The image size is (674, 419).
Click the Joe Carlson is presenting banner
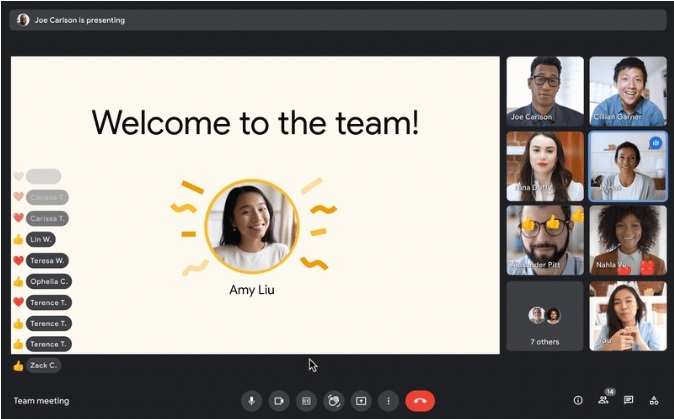click(x=338, y=20)
